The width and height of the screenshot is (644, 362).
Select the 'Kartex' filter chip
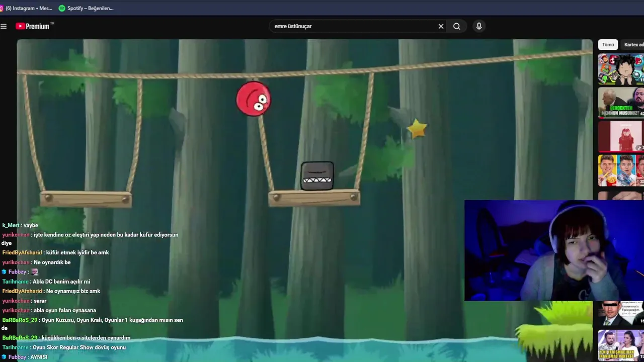[633, 45]
